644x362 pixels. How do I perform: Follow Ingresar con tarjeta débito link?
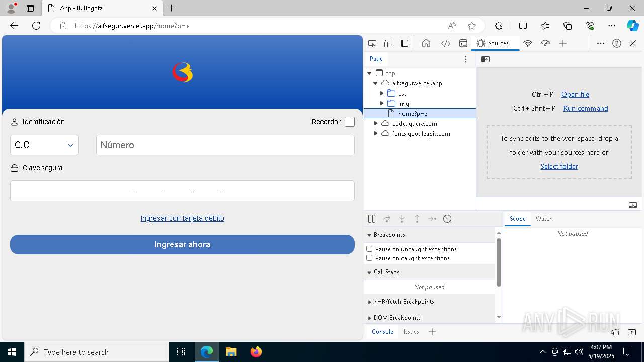(182, 218)
